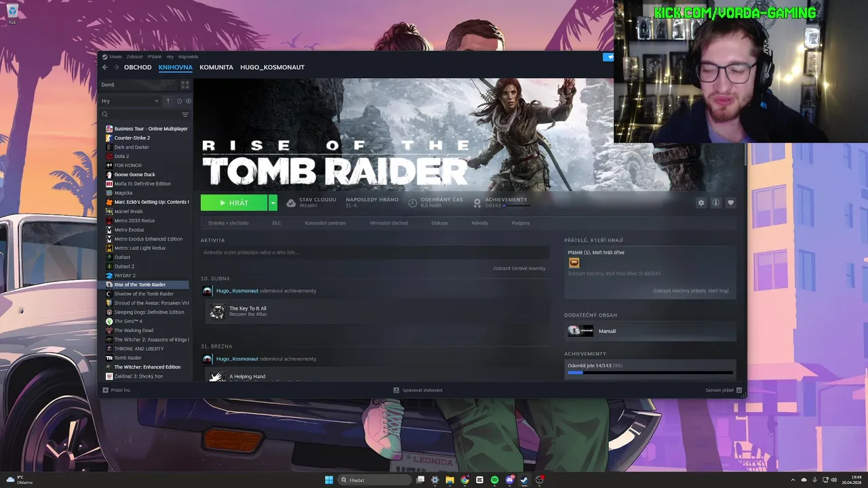This screenshot has height=488, width=868.
Task: Click the activity message input field
Action: click(x=375, y=253)
